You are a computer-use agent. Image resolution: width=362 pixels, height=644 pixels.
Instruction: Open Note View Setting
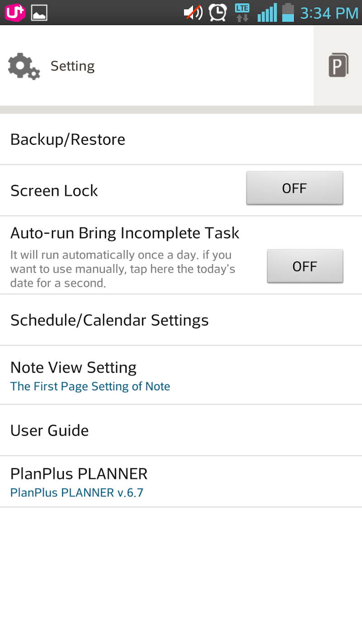tap(73, 367)
